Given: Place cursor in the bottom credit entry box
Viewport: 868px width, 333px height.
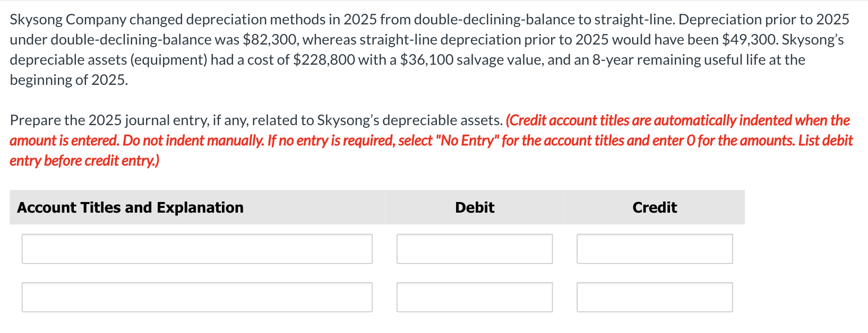Looking at the screenshot, I should (x=655, y=296).
